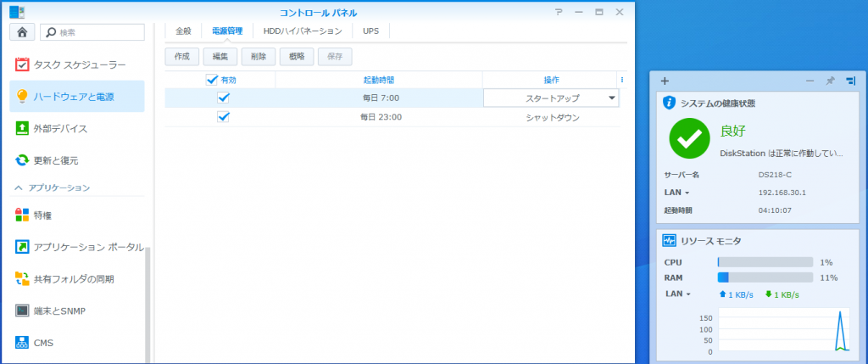Click the RAM usage bar

(765, 277)
